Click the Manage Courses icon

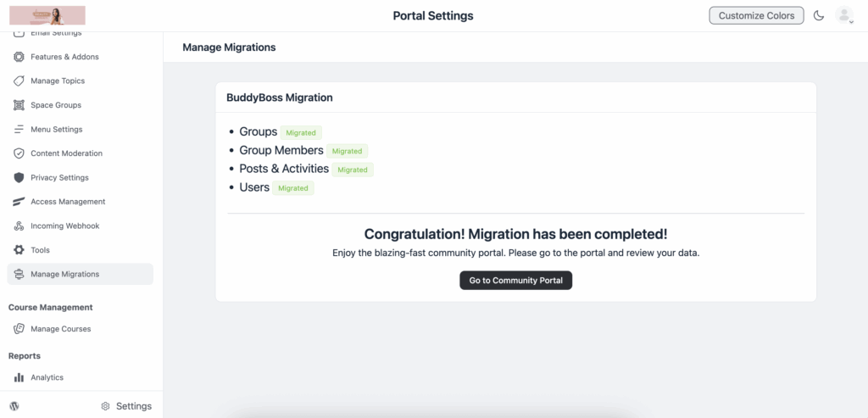[x=19, y=329]
